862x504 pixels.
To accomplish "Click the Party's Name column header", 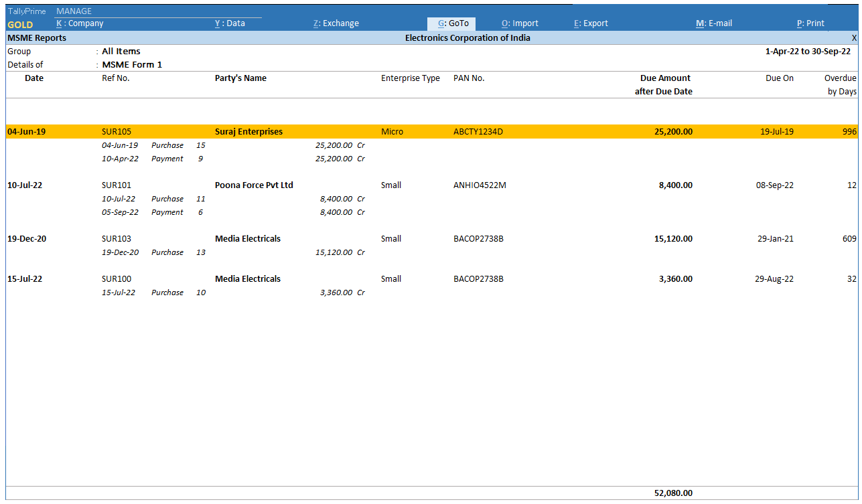I will pos(240,78).
